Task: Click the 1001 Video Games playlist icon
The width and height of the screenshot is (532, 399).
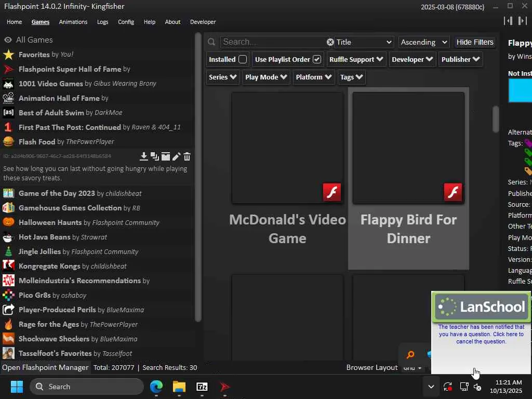Action: 8,84
